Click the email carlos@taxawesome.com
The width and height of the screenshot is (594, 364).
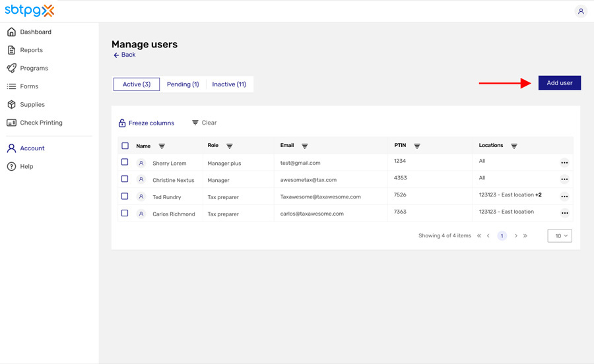coord(312,214)
